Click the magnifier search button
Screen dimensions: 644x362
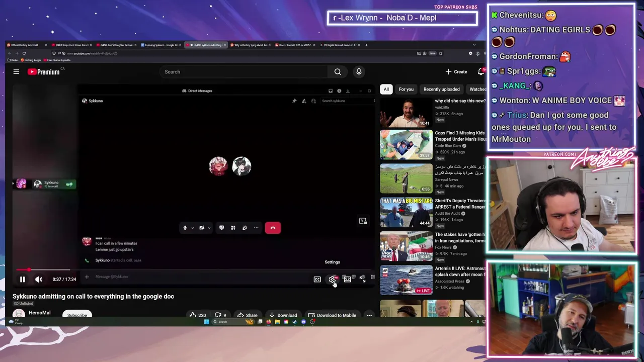pos(338,72)
